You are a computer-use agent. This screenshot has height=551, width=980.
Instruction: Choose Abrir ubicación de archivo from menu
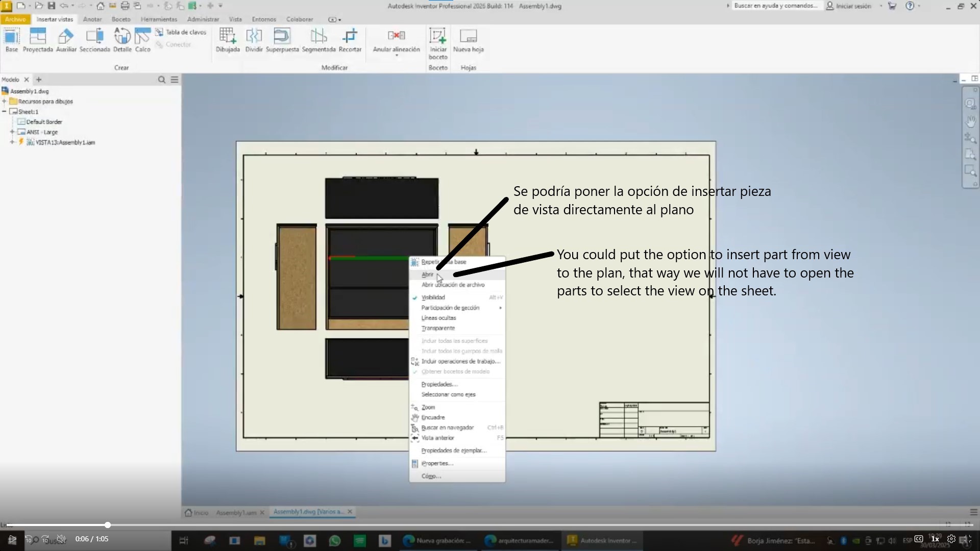(x=453, y=285)
